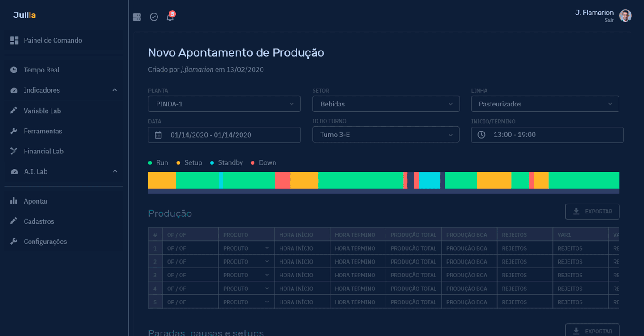Click the clock icon in Início/Término field
644x336 pixels.
click(481, 135)
